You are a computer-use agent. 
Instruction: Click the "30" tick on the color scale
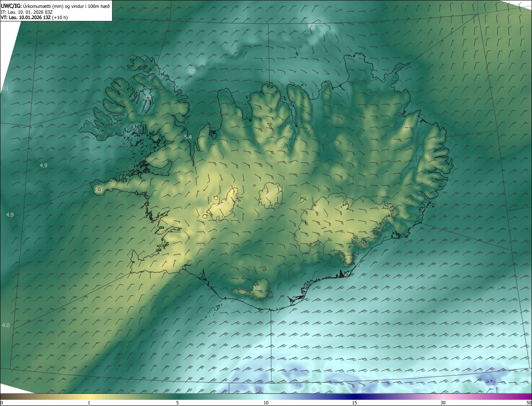[x=443, y=403]
